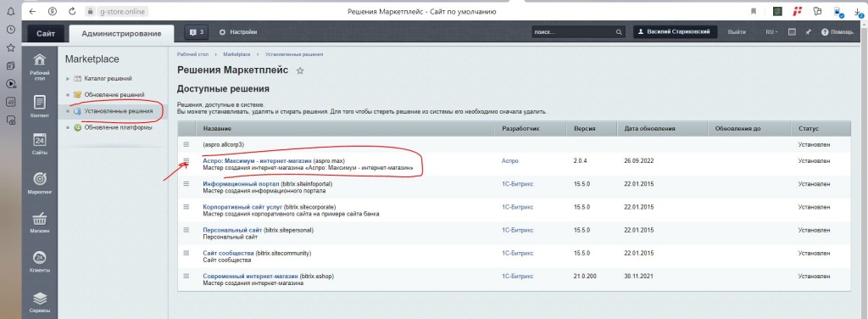Open Обновление решений menu item
Viewport: 868px width, 319px height.
coord(114,95)
